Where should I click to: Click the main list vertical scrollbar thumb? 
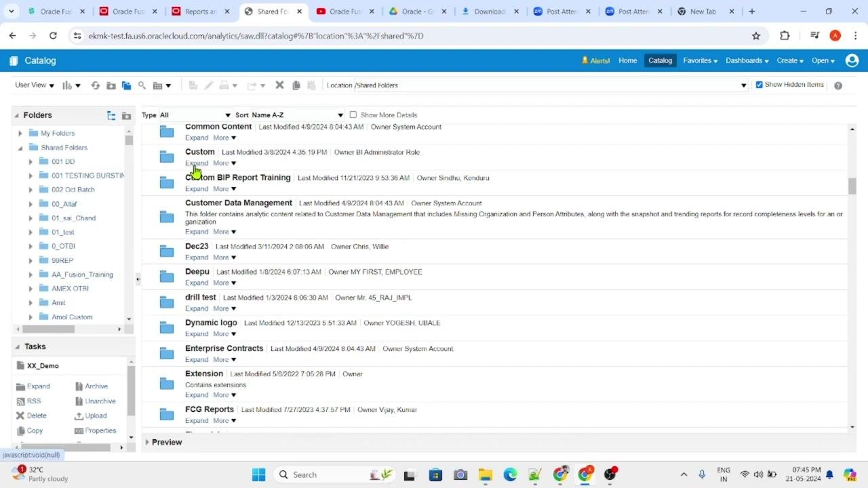pyautogui.click(x=852, y=186)
